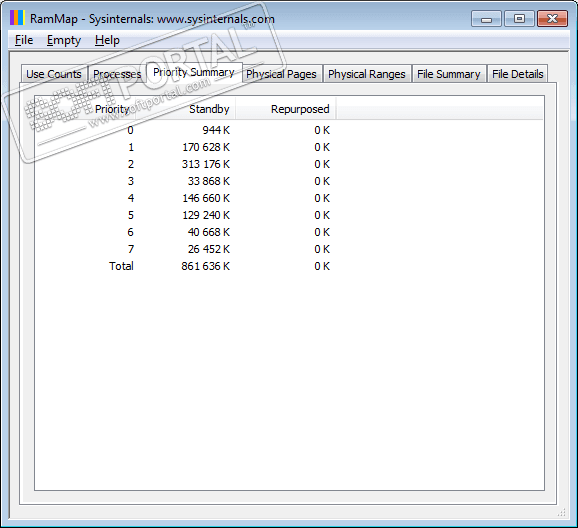Viewport: 578px width, 528px height.
Task: Switch to the Use Counts tab
Action: 54,74
